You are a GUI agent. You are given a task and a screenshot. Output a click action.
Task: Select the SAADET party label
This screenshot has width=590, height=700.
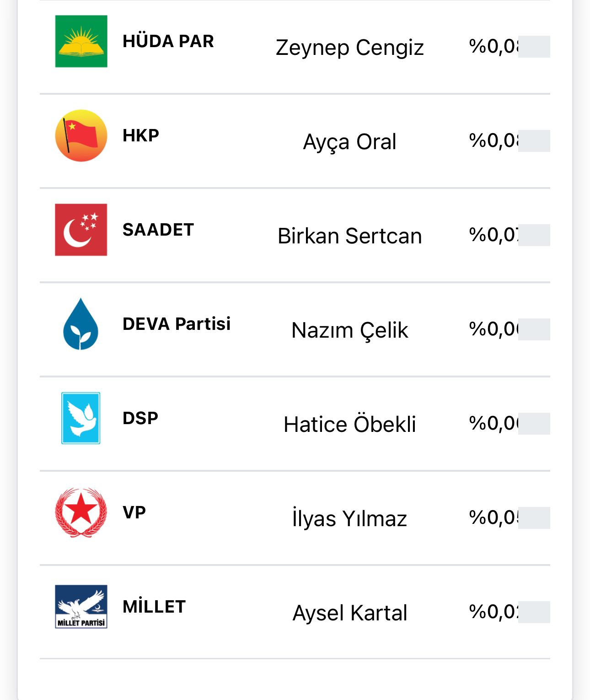tap(158, 230)
